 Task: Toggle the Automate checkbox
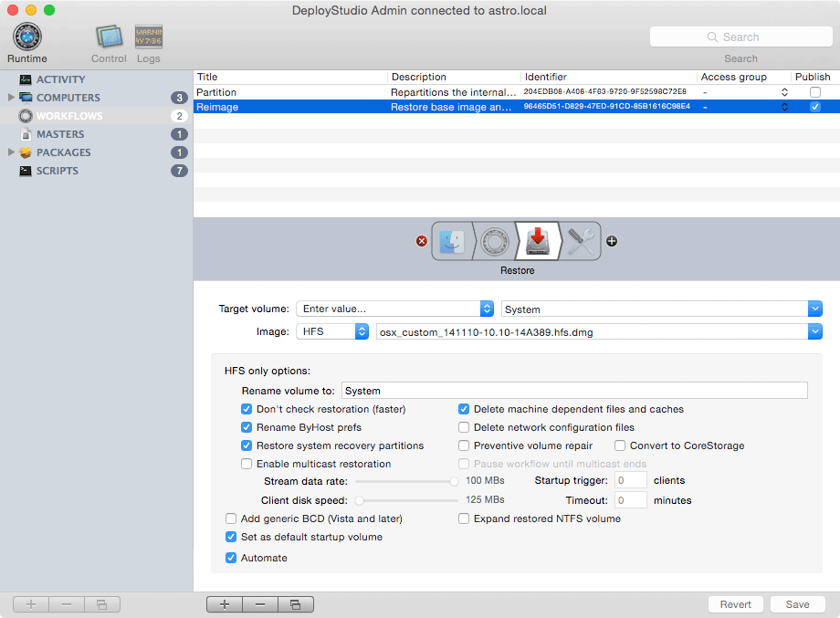[231, 558]
